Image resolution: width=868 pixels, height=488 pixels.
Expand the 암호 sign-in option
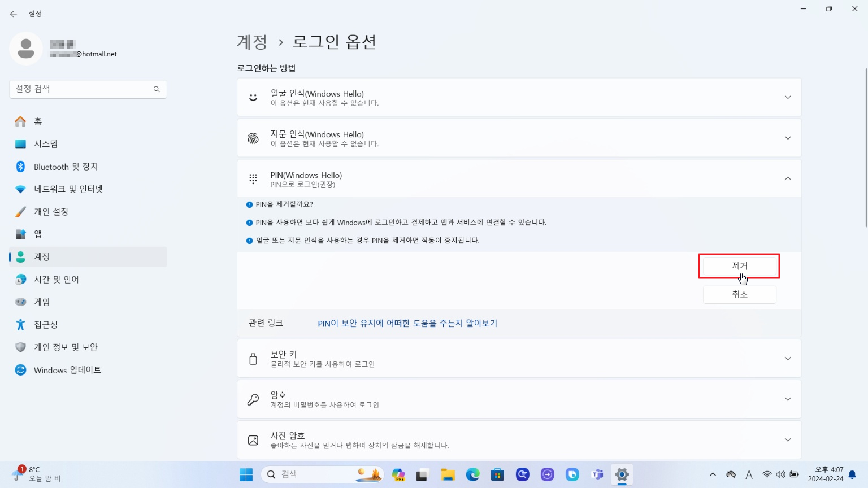pos(788,399)
